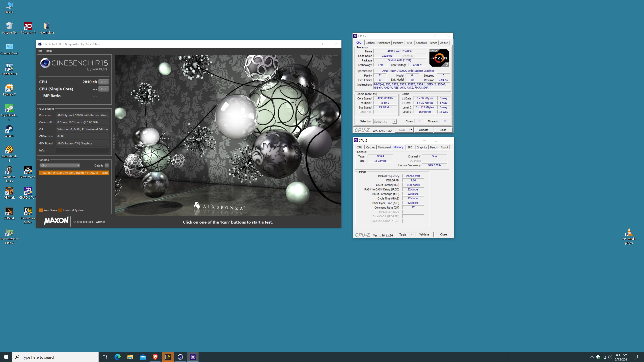The image size is (644, 362).
Task: Open Cinebench Help menu
Action: (48, 51)
